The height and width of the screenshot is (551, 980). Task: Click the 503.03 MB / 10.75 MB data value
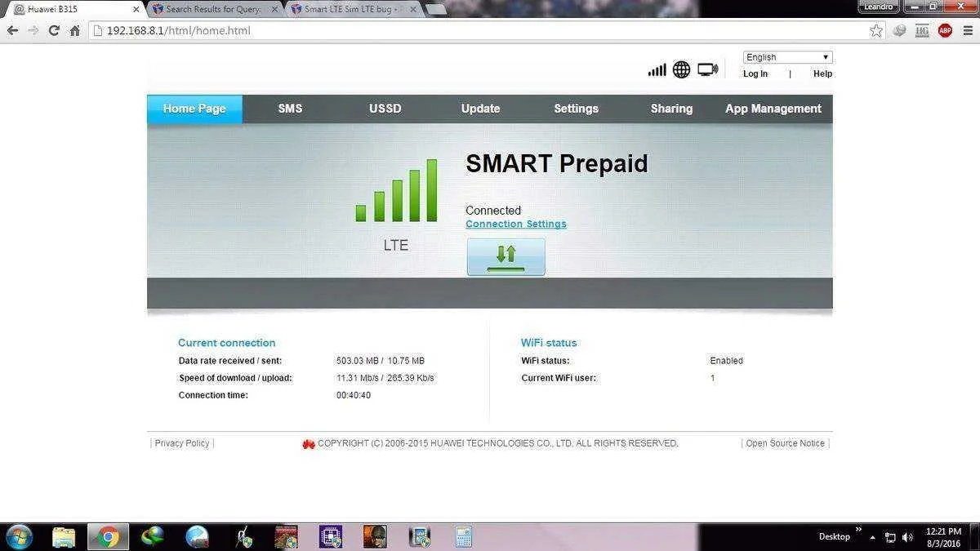pyautogui.click(x=381, y=361)
